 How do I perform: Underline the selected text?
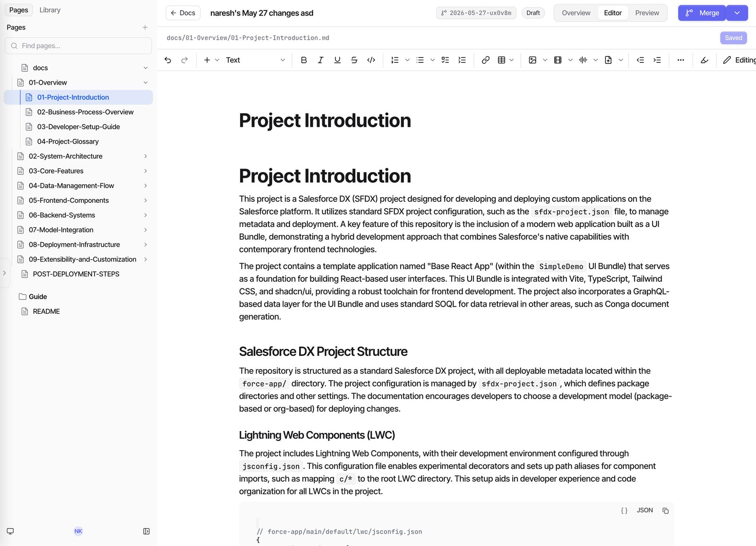[x=337, y=60]
